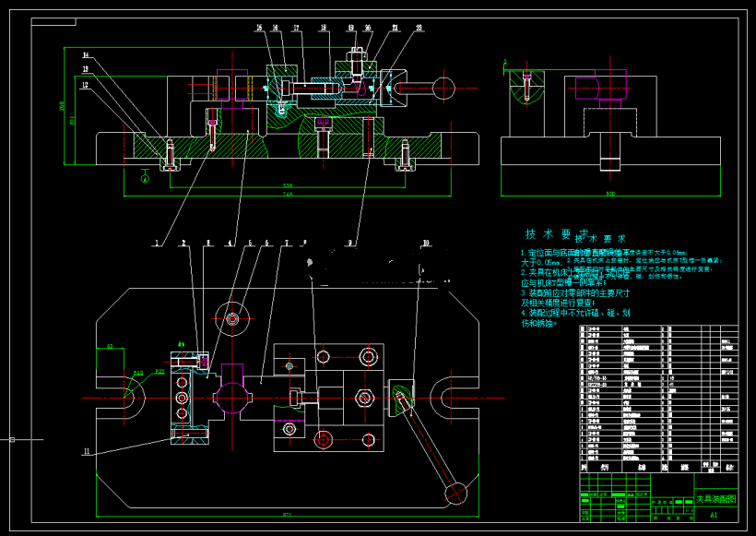This screenshot has width=756, height=536.
Task: Select the hex nut on plan view centerline
Action: pyautogui.click(x=363, y=398)
